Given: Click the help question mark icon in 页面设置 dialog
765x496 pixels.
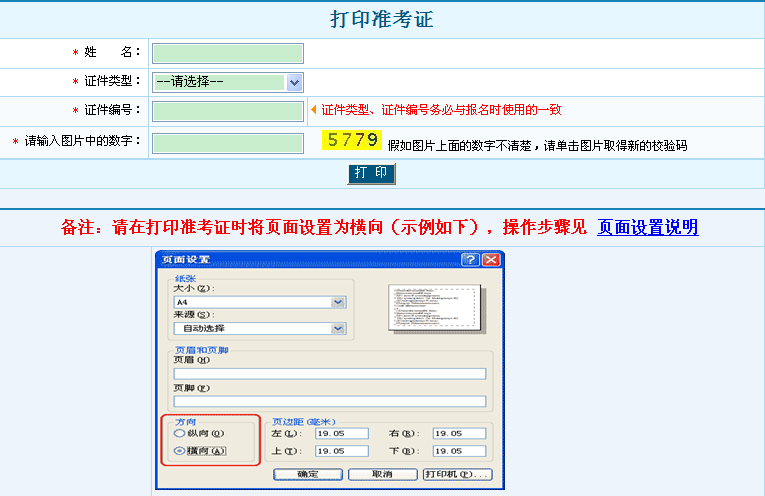Looking at the screenshot, I should tap(470, 259).
